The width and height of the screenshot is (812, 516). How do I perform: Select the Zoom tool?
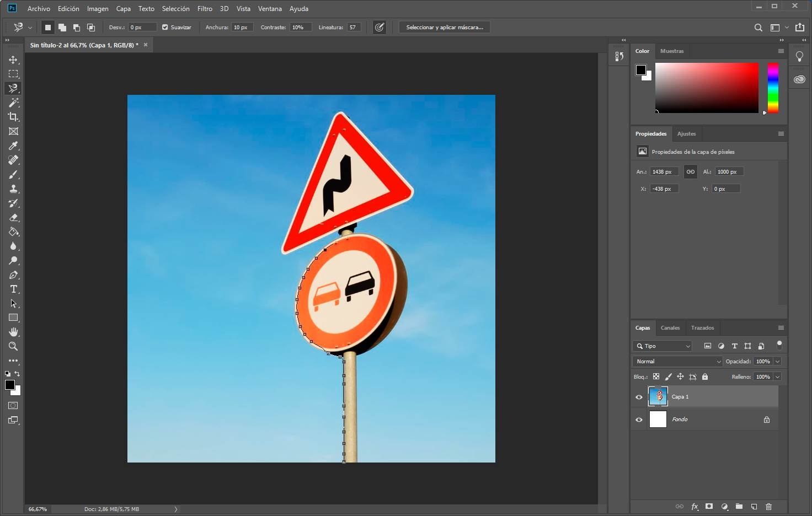[13, 346]
